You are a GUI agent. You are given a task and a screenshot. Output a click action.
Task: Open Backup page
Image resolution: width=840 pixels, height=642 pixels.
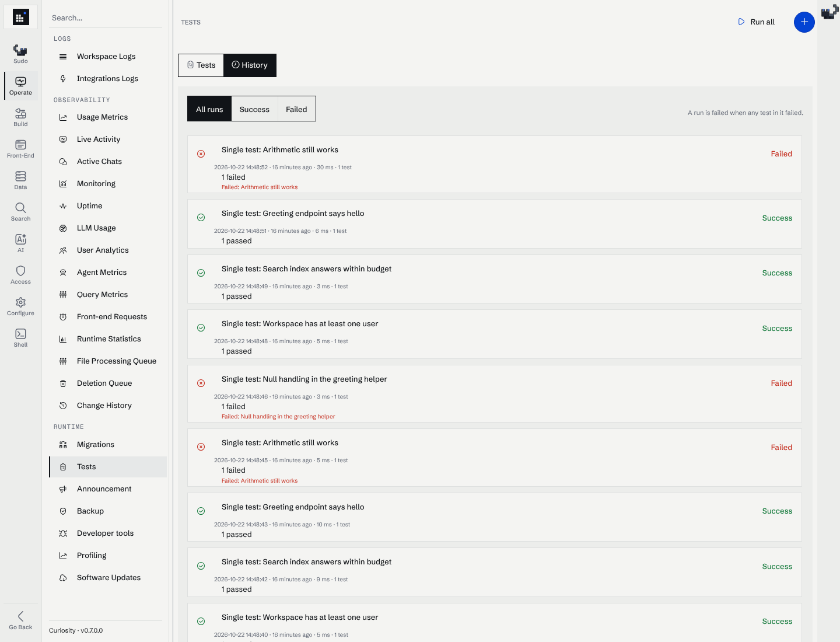[108, 511]
